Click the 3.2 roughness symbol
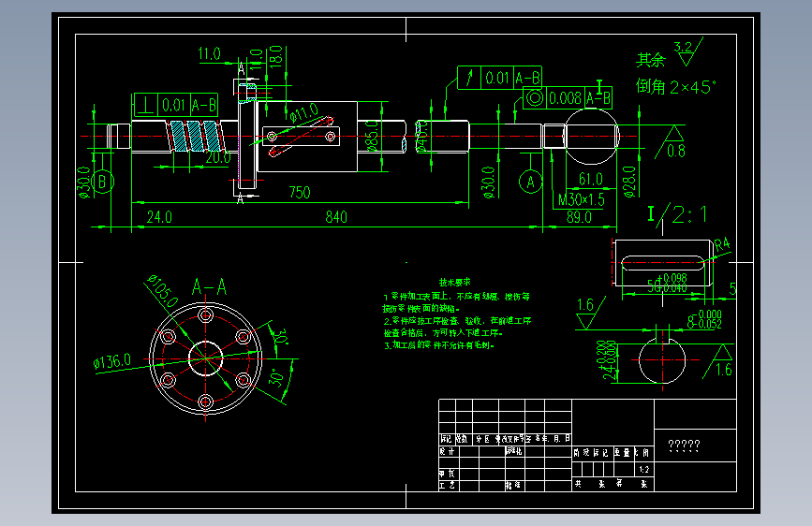Screen dimensions: 812x526 (687, 51)
